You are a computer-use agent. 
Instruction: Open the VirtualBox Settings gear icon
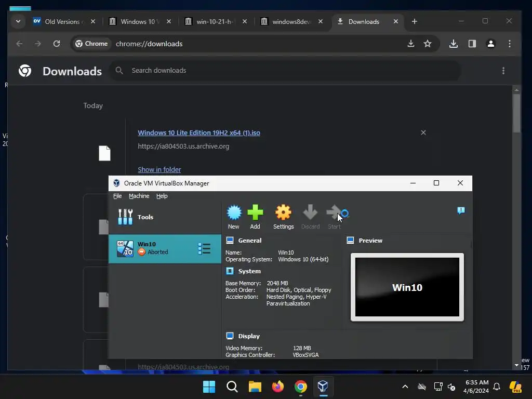coord(283,212)
